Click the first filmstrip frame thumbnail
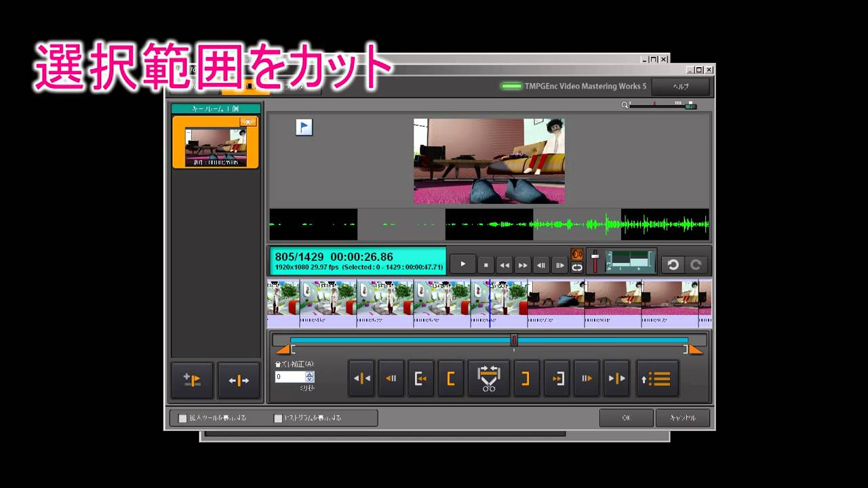This screenshot has width=868, height=488. [283, 298]
